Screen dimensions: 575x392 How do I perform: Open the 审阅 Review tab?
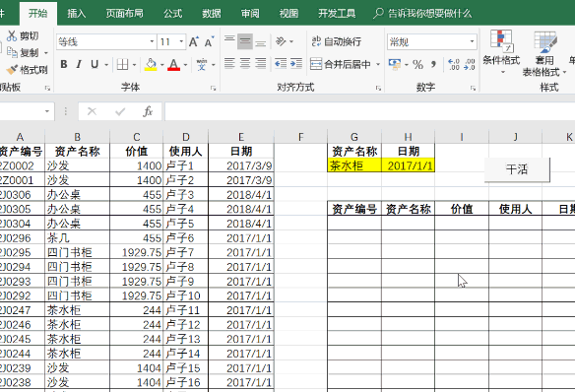point(250,14)
